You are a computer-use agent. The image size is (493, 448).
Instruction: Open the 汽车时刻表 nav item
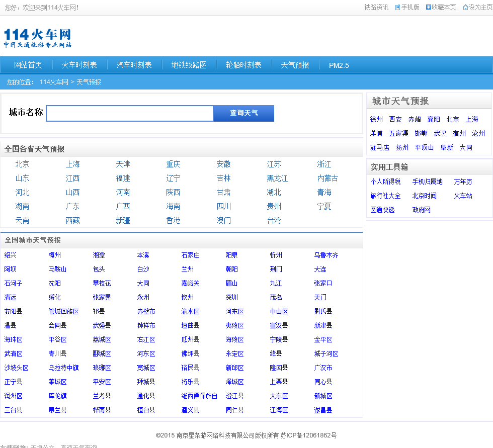click(134, 65)
